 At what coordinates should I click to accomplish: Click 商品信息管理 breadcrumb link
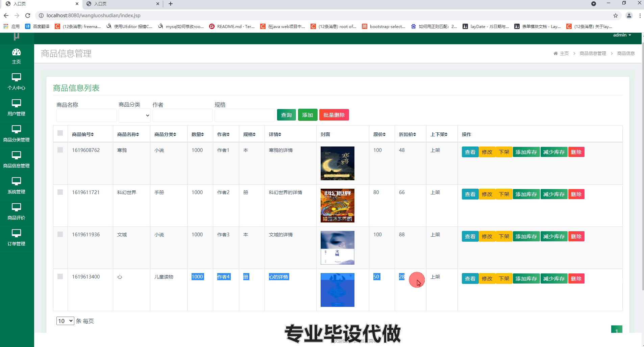pyautogui.click(x=593, y=53)
